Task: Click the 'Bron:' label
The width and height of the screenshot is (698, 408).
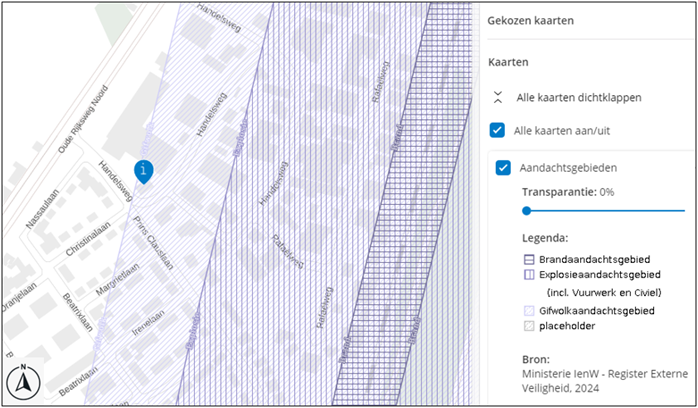Action: (x=536, y=360)
